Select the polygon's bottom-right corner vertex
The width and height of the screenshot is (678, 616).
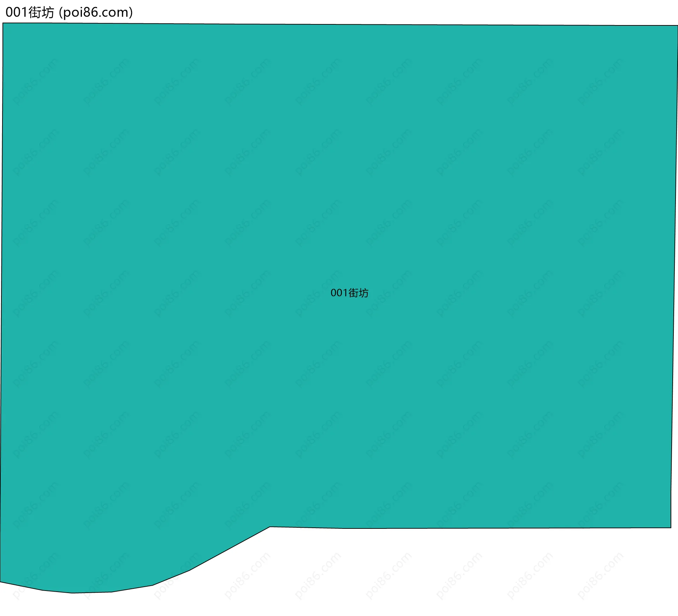(x=671, y=528)
